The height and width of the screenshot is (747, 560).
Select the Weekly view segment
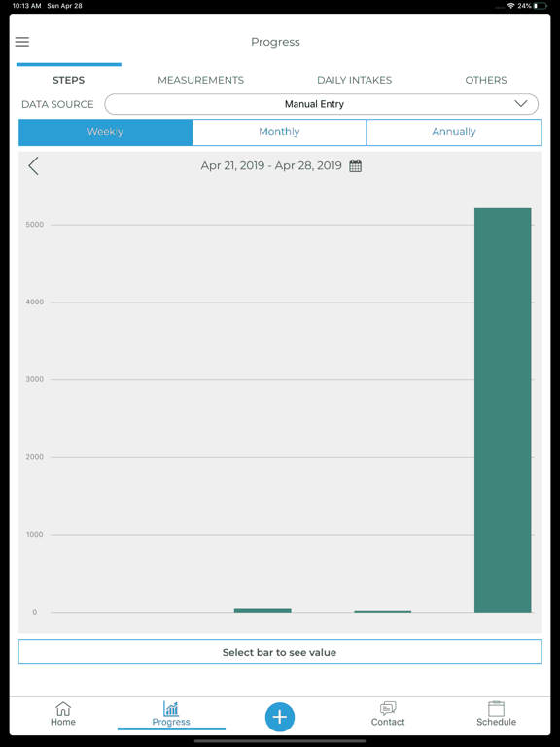click(x=105, y=132)
